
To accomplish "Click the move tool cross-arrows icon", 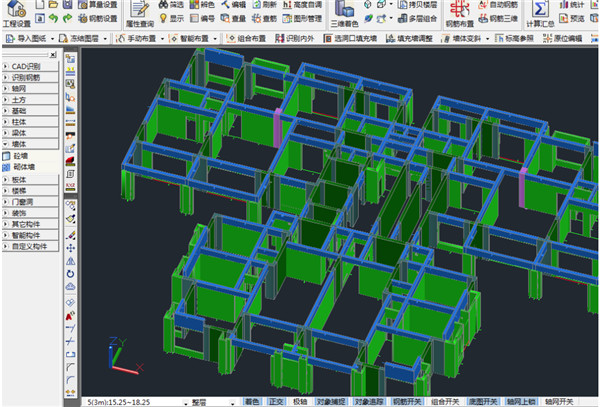I will 70,248.
